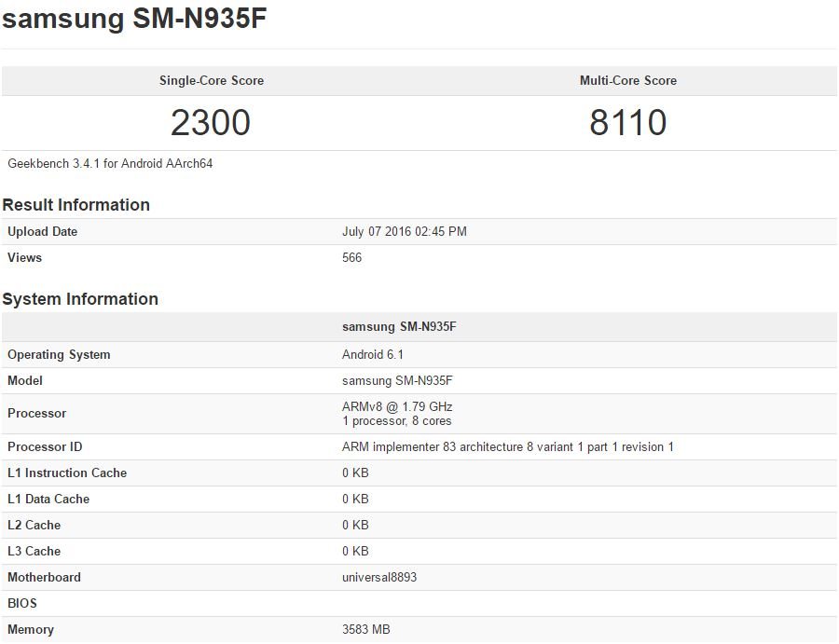The image size is (839, 644).
Task: Click the upload date July 07 2016 value
Action: tap(404, 232)
